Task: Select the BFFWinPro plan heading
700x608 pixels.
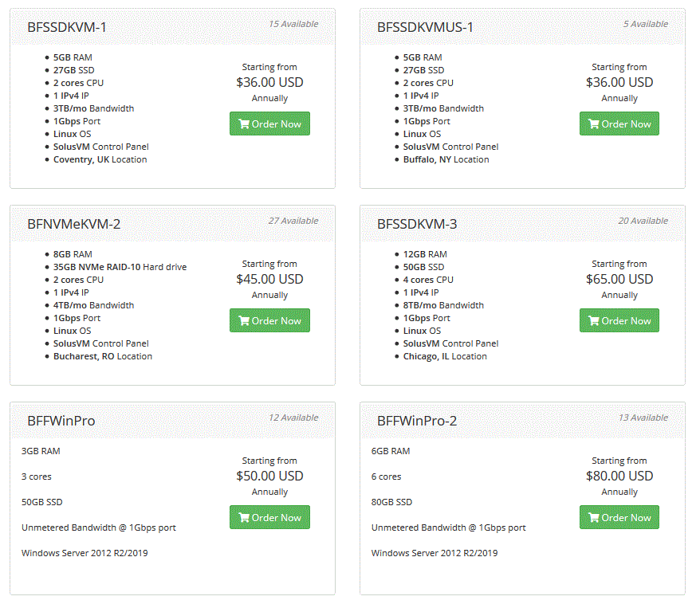Action: pos(61,421)
